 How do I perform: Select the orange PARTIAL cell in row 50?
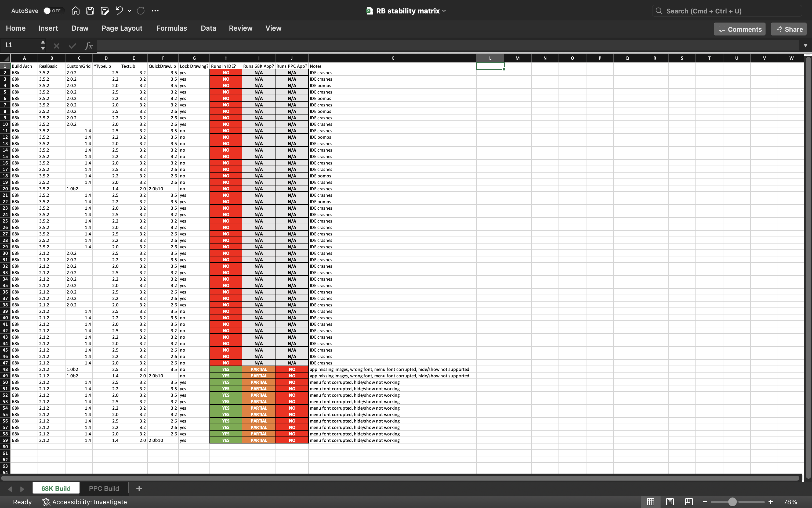[258, 382]
